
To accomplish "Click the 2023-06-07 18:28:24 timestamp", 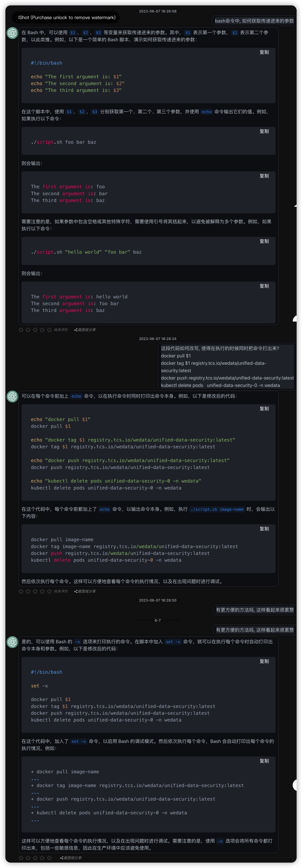I will (157, 339).
